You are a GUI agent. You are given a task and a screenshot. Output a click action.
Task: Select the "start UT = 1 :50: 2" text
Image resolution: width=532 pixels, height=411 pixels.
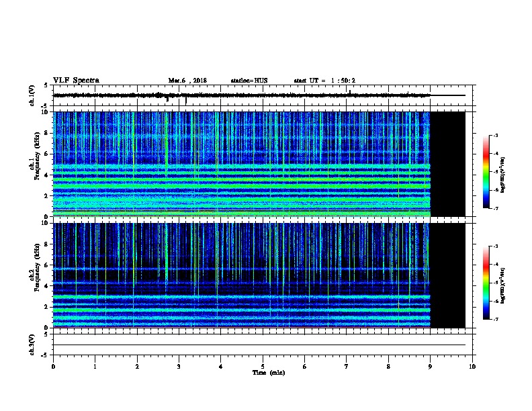[324, 81]
